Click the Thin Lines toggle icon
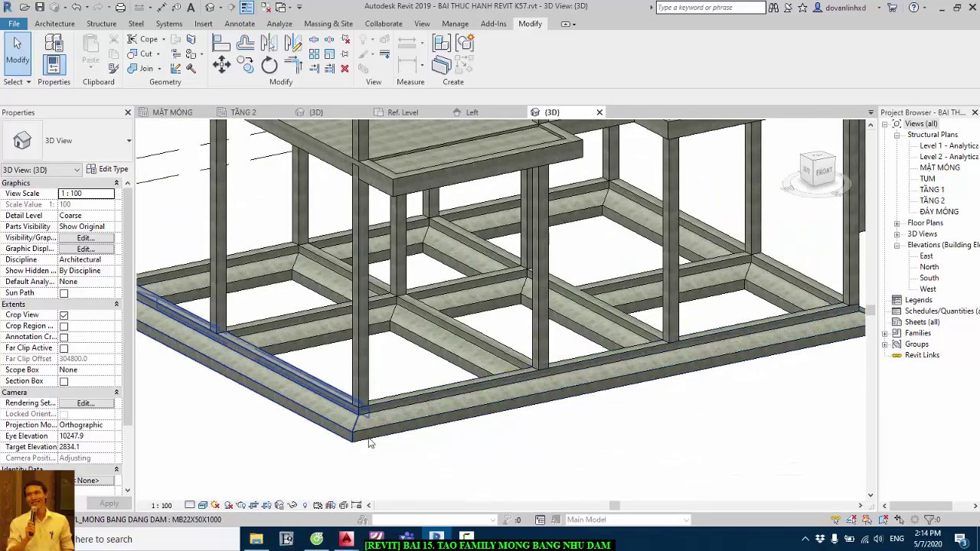This screenshot has width=980, height=551. [247, 7]
